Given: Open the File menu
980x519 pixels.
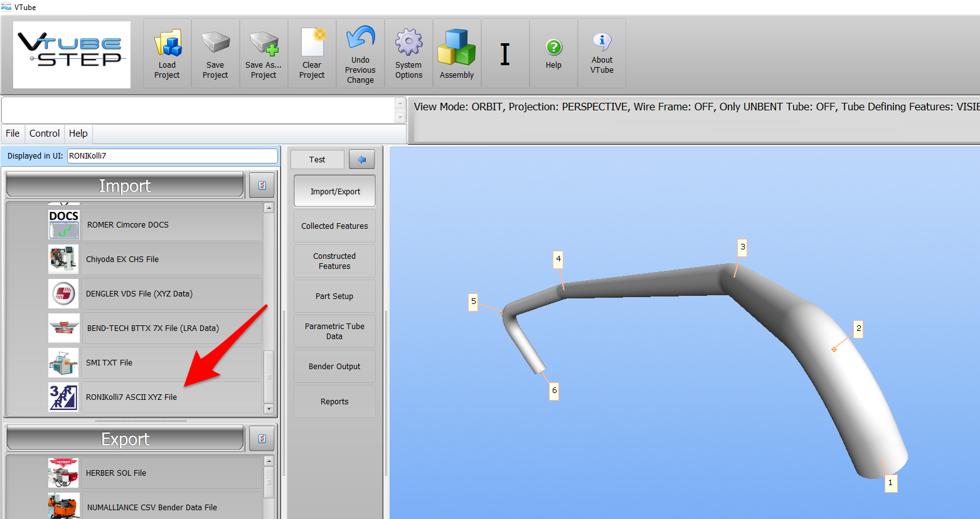Looking at the screenshot, I should (13, 134).
